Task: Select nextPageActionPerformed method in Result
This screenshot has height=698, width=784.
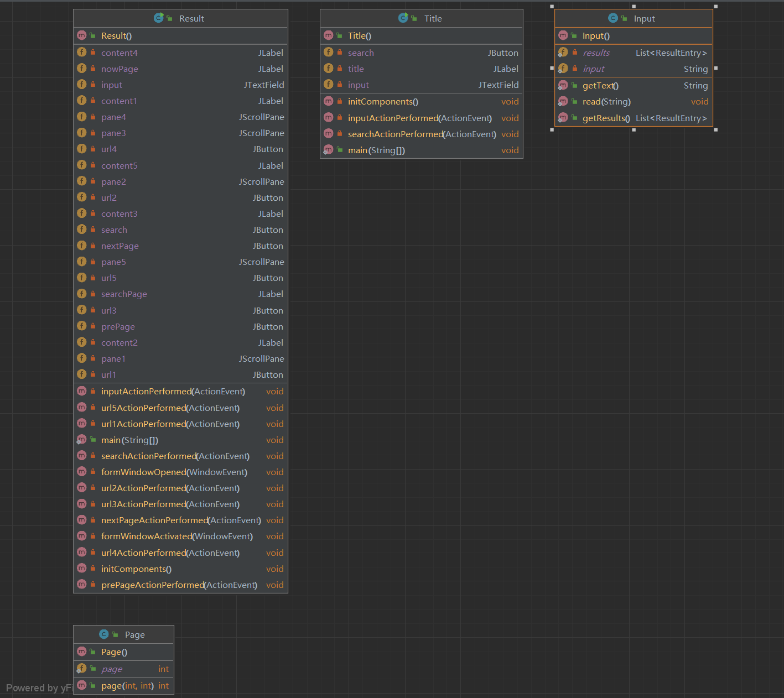Action: pos(180,520)
